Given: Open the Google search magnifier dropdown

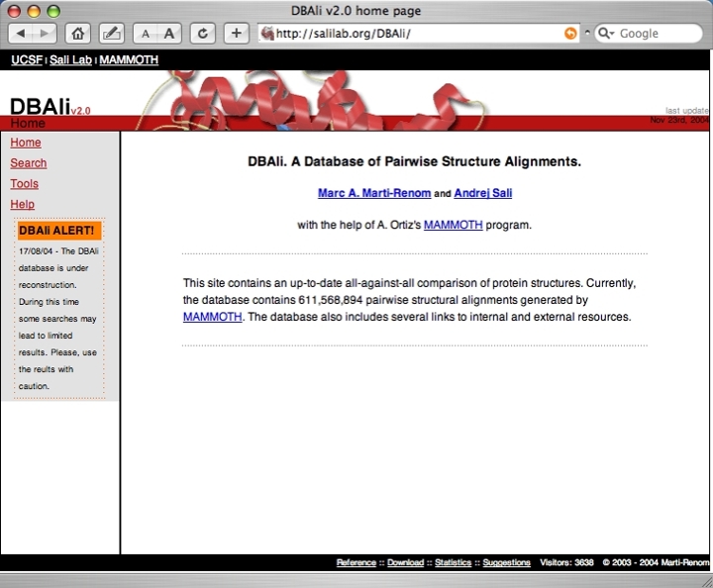Looking at the screenshot, I should (605, 34).
